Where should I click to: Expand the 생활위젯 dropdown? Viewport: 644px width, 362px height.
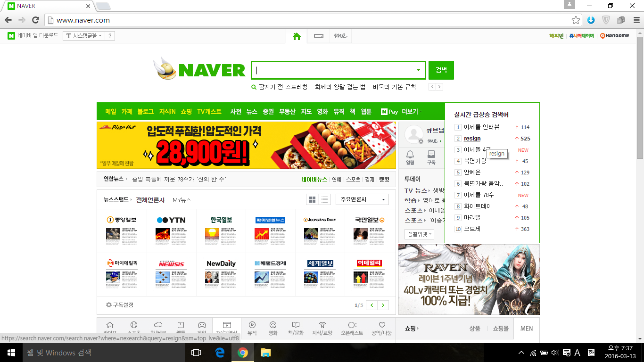pyautogui.click(x=419, y=234)
